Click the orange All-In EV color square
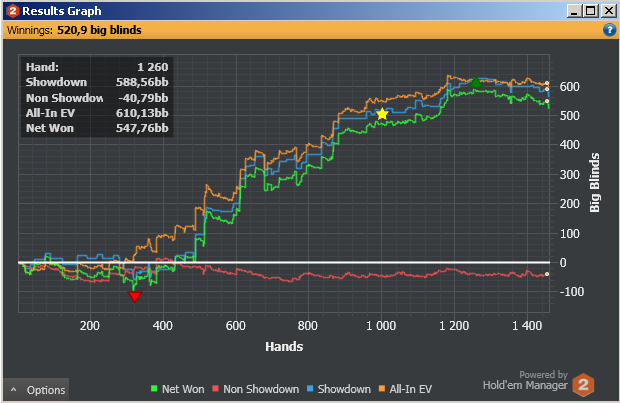Viewport: 620px width, 403px height. click(x=382, y=389)
